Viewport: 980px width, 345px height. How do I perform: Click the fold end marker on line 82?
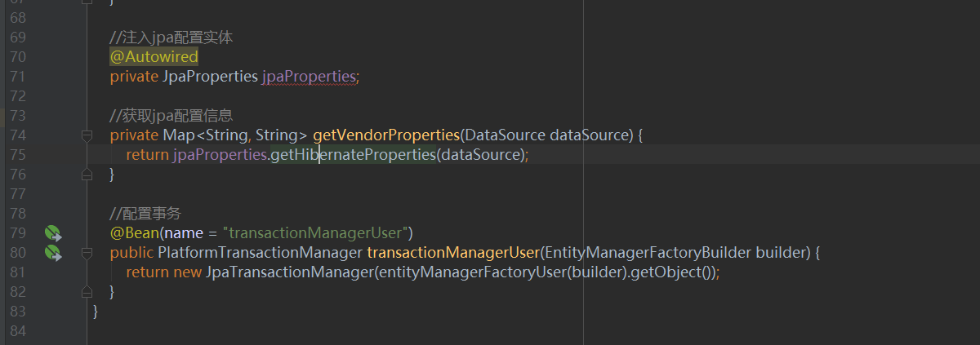pos(87,292)
